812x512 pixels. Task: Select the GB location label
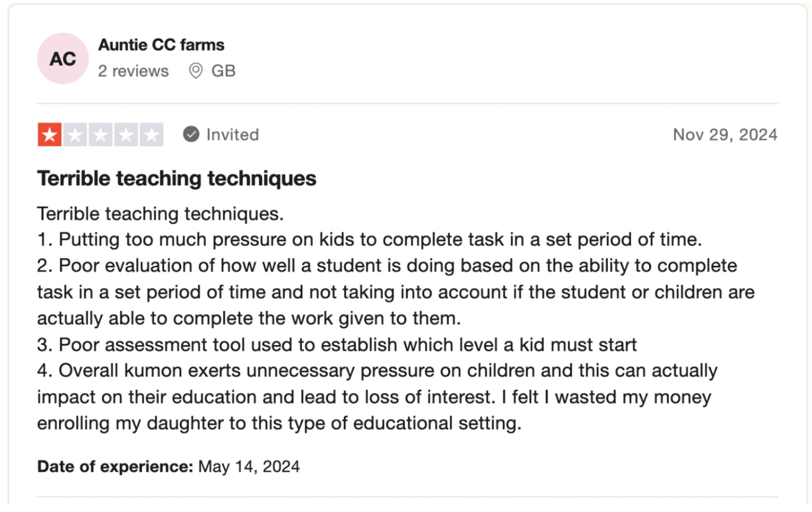point(224,70)
